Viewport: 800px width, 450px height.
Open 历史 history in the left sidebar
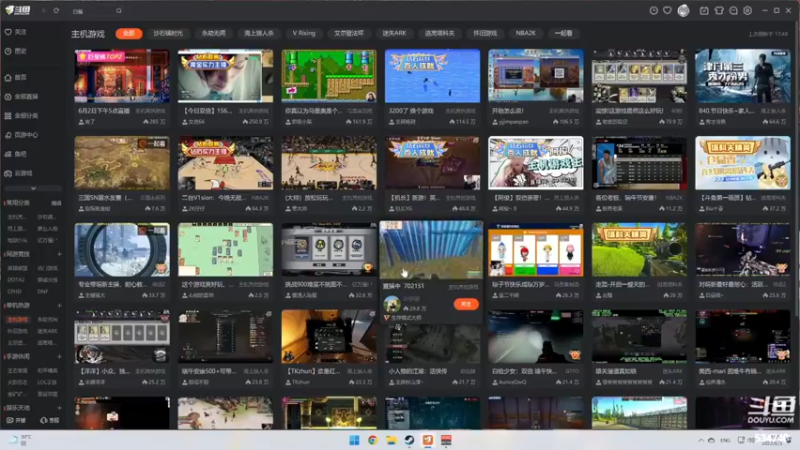point(15,51)
